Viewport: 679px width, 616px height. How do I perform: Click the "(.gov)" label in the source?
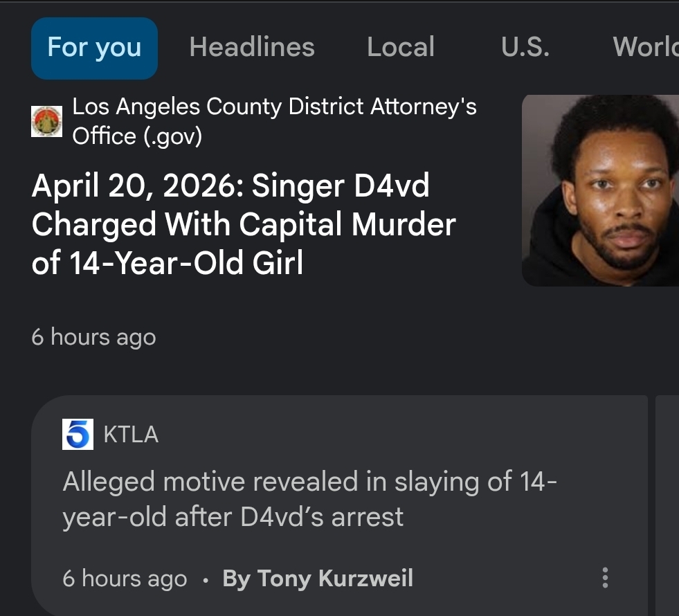point(172,136)
